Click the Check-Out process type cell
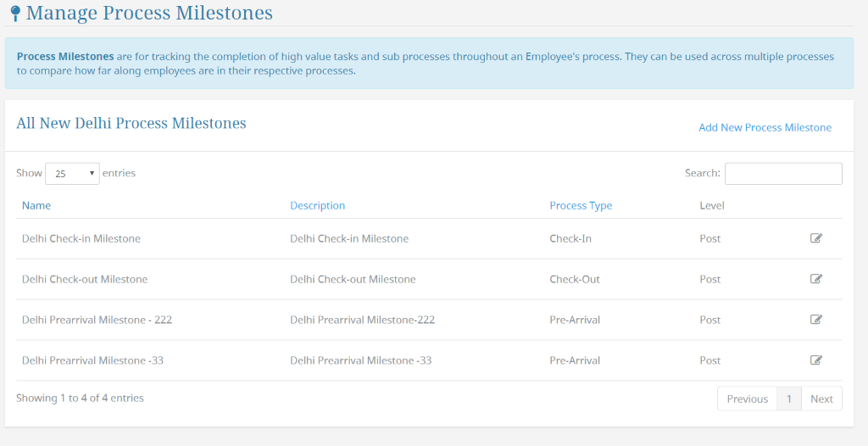The width and height of the screenshot is (868, 446). pyautogui.click(x=575, y=279)
